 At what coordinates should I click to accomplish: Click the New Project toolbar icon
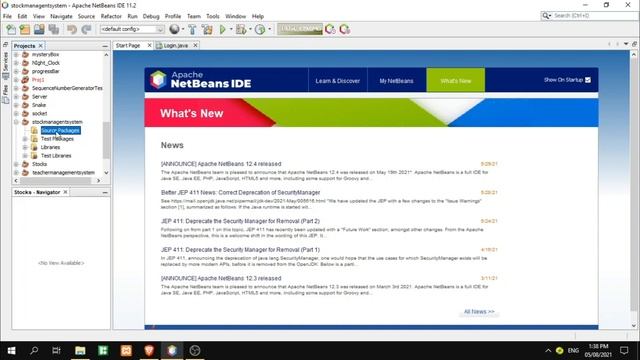pos(25,29)
